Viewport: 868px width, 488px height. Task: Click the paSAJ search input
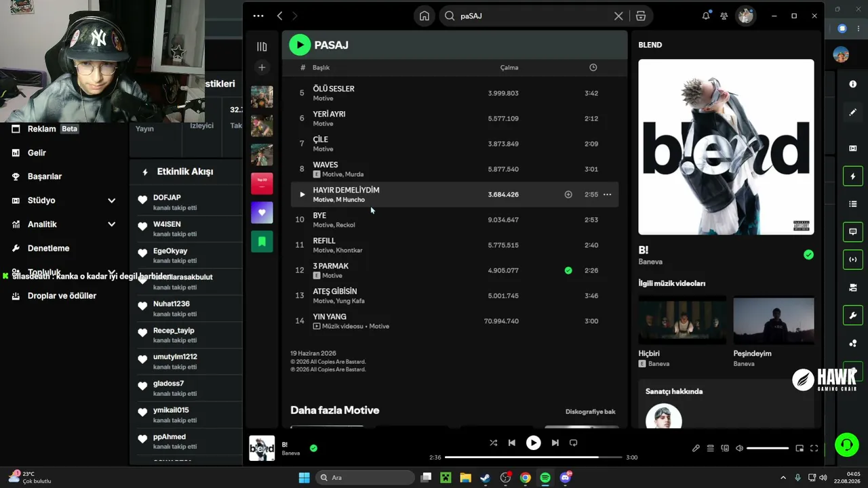pos(529,16)
